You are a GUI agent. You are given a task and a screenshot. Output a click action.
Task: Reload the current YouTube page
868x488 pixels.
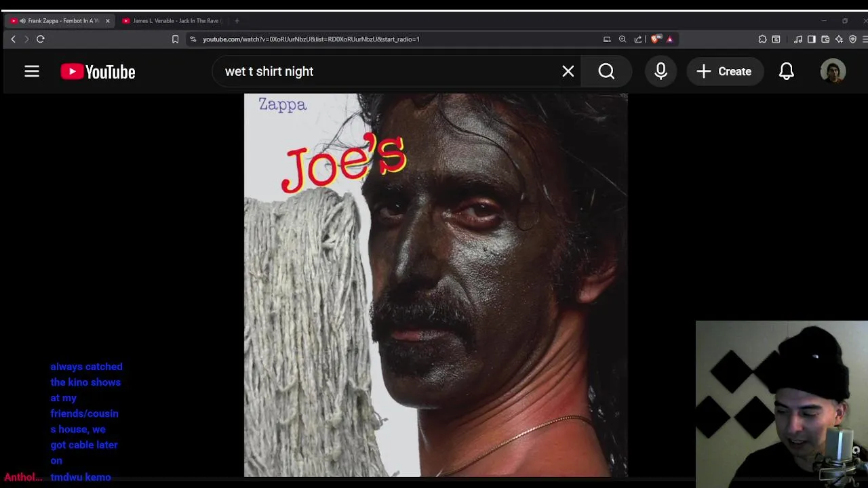click(41, 39)
